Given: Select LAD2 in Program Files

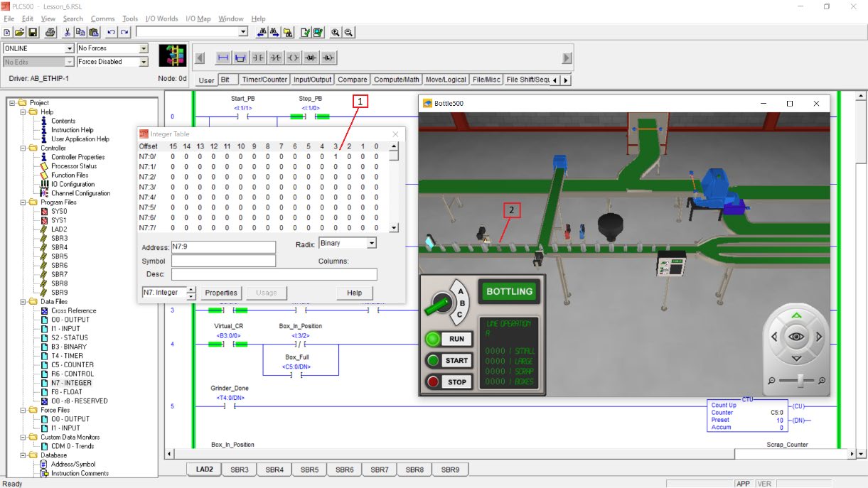Looking at the screenshot, I should click(x=59, y=229).
